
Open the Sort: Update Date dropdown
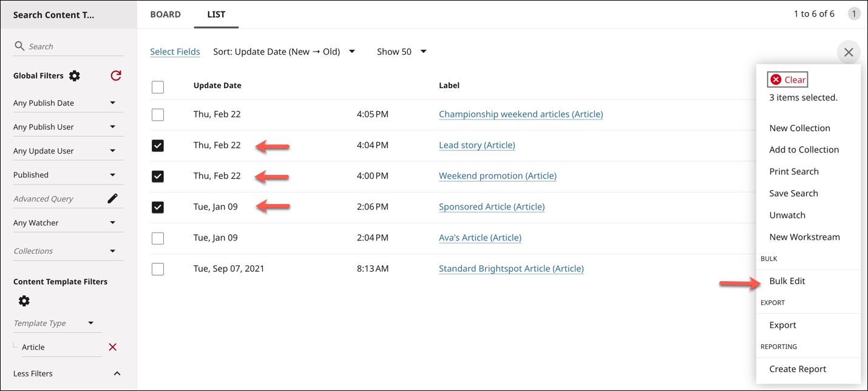click(x=284, y=52)
